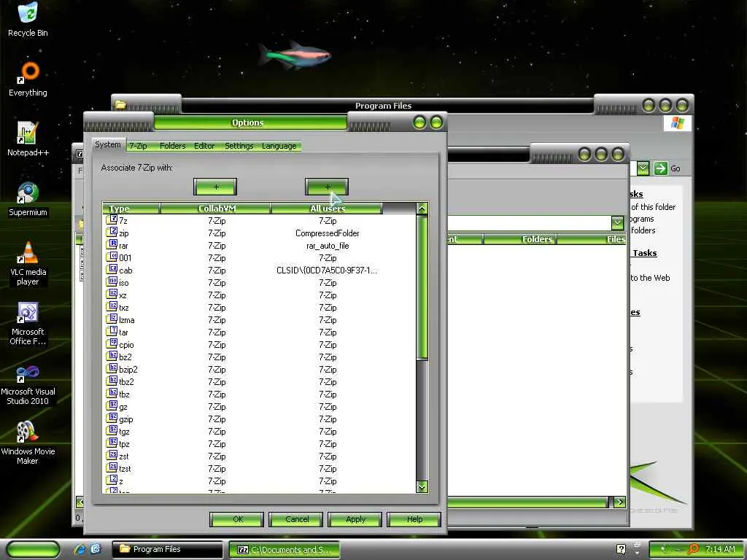Click the green Start button
The width and height of the screenshot is (747, 560).
coord(34,549)
